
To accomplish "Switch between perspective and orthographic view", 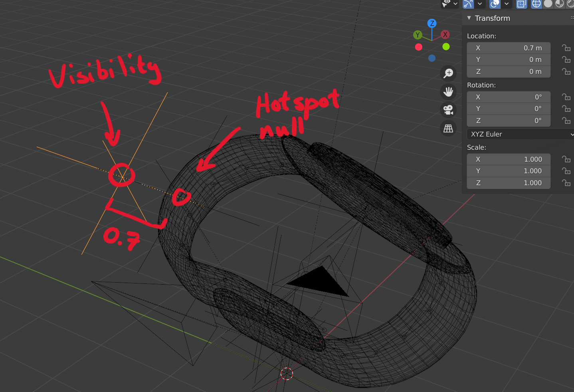I will coord(448,128).
